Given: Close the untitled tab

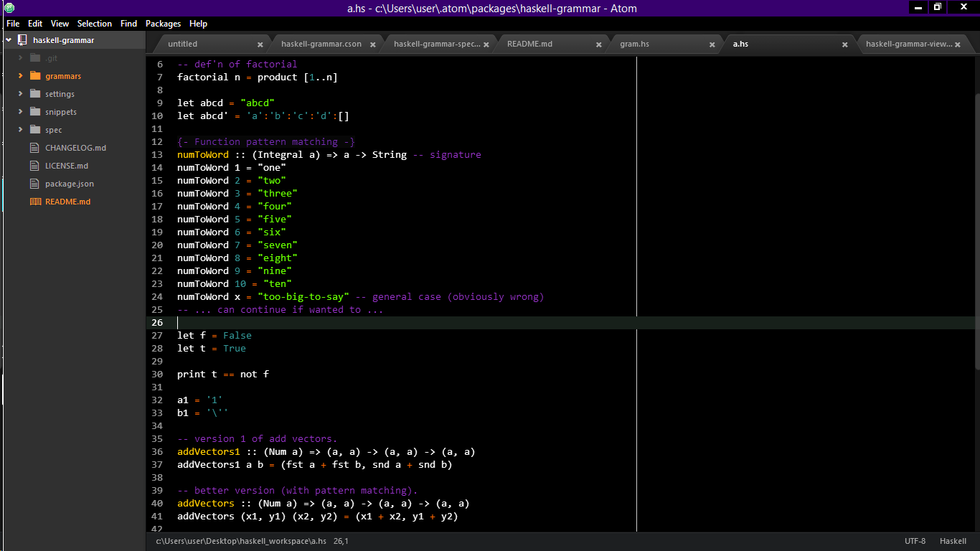Looking at the screenshot, I should (260, 44).
